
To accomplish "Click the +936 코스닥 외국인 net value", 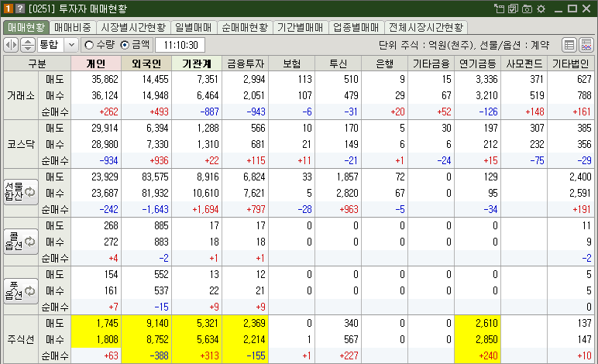I will pos(159,160).
